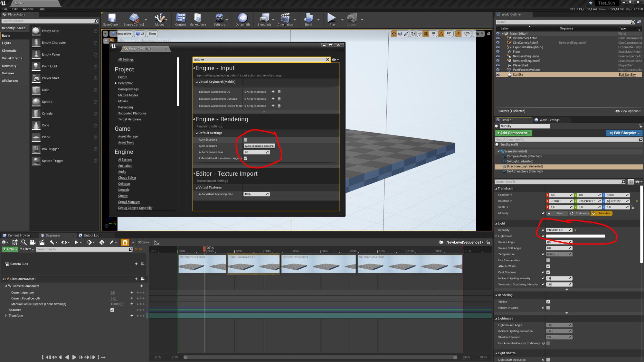
Task: Switch to the Output Log tab
Action: click(x=91, y=236)
